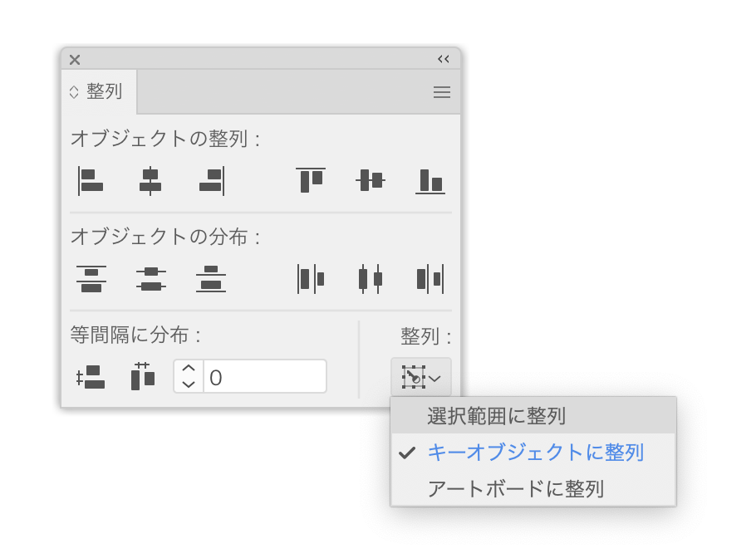The image size is (756, 558).
Task: Select horizontal distribute right in 分布 row
Action: 430,279
